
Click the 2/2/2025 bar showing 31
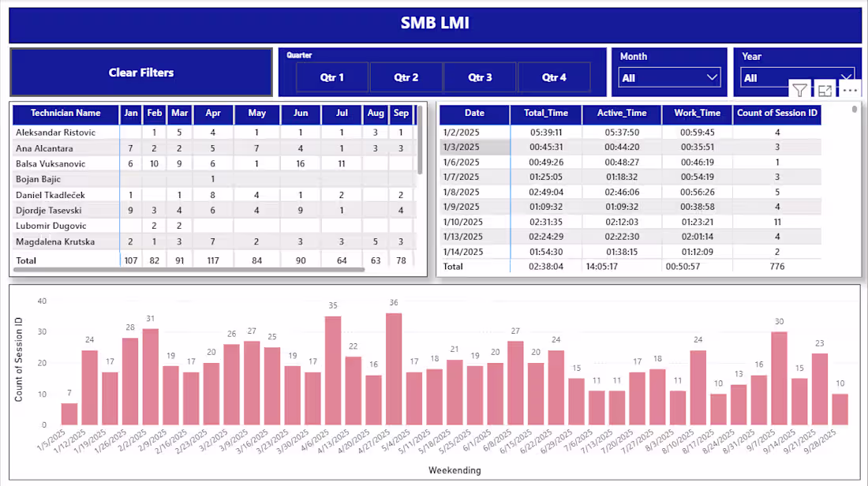coord(151,377)
